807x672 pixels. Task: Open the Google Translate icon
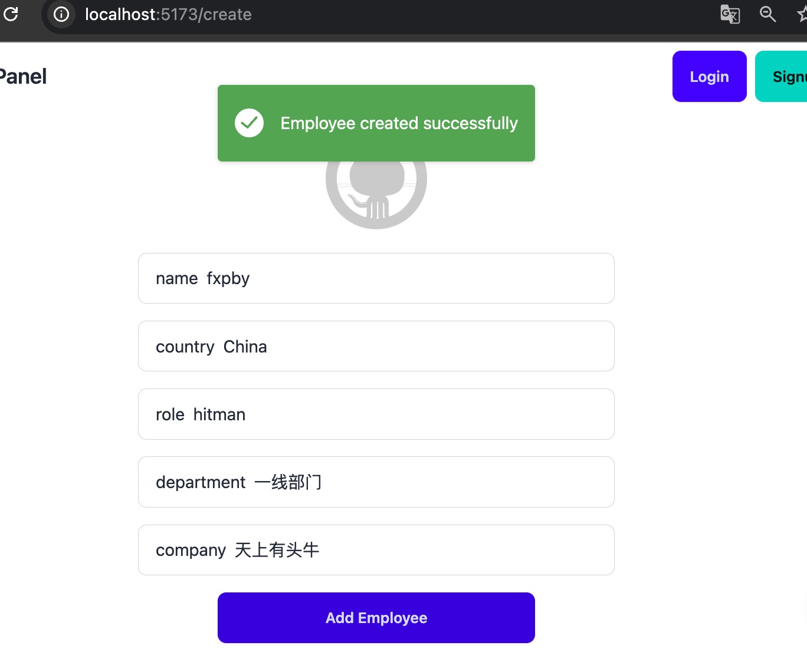(730, 14)
